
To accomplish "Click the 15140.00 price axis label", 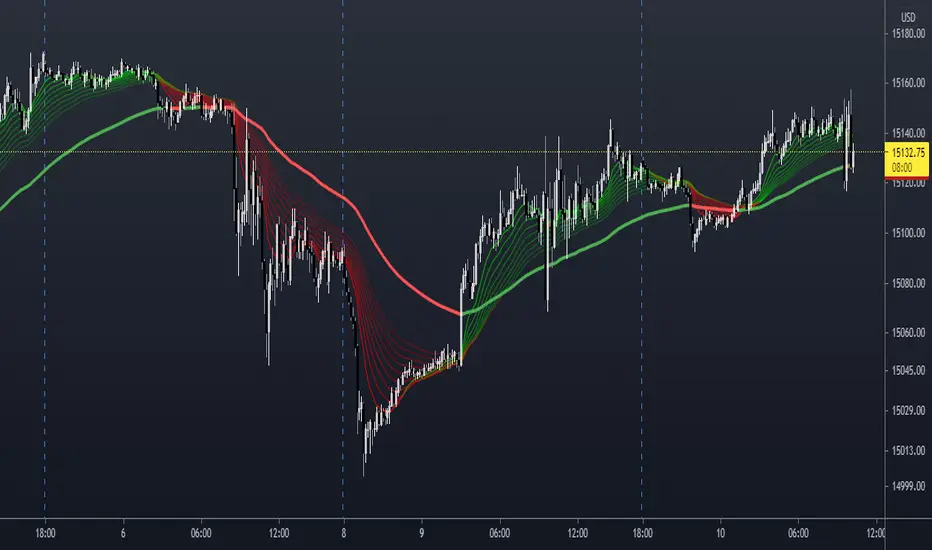I will (908, 133).
